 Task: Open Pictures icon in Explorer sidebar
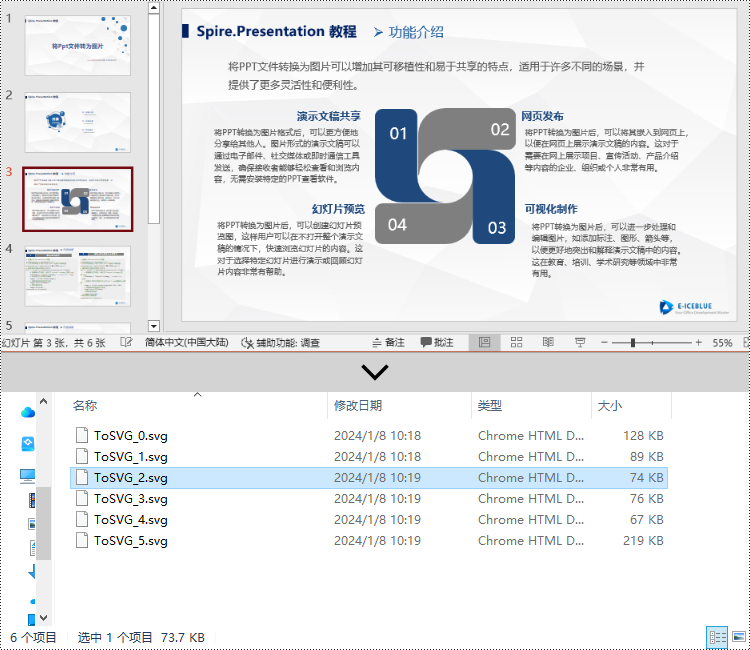click(x=32, y=524)
